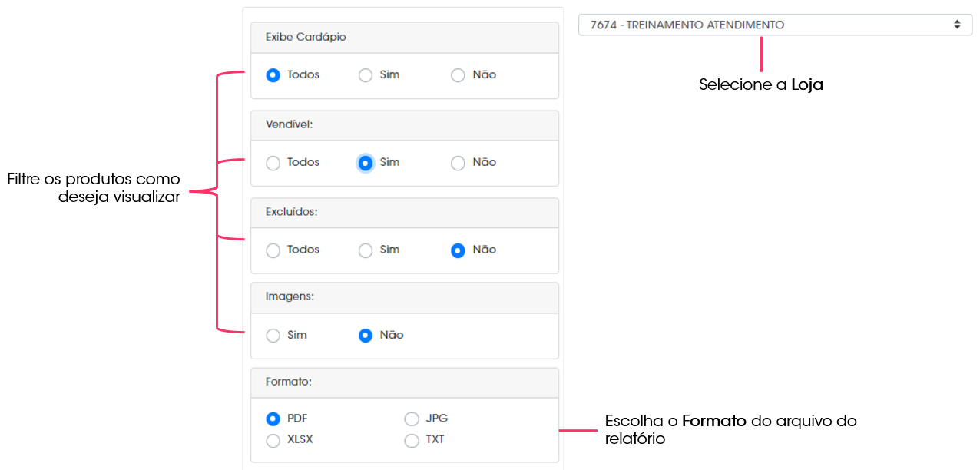Click the Formato section header
Screen dimensions: 980x470
click(405, 382)
